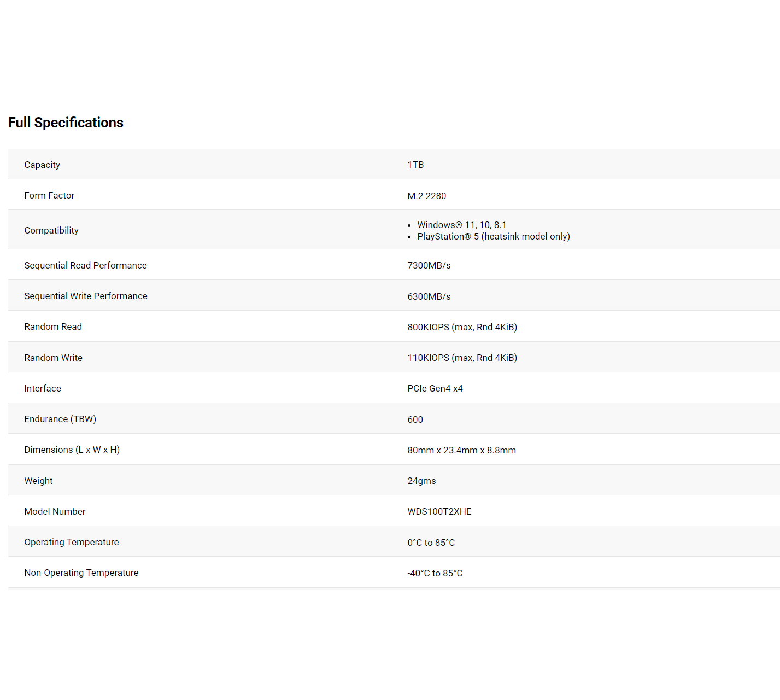Click the M.2 2280 value

(x=426, y=196)
